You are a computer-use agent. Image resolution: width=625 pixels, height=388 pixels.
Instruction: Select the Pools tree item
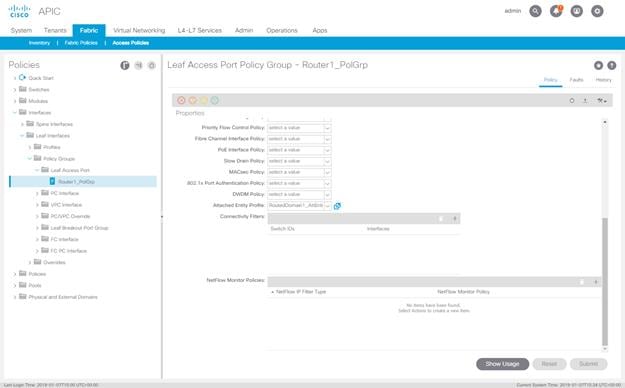click(x=35, y=286)
